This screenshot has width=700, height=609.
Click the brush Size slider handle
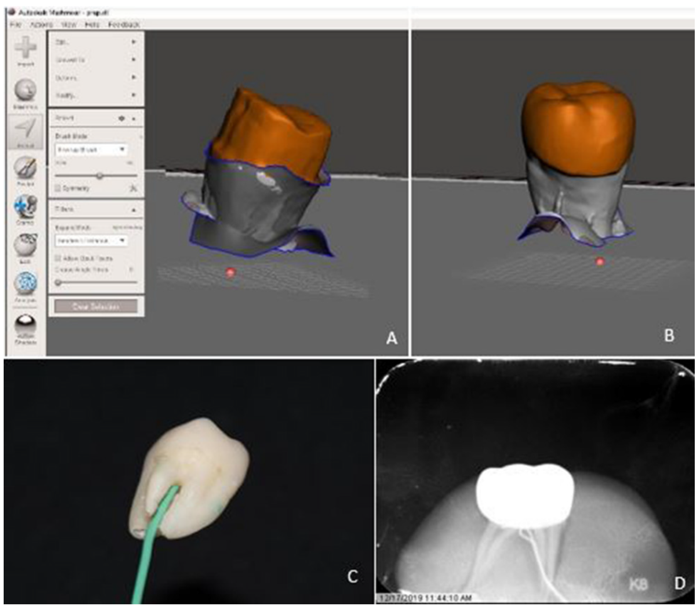pos(100,176)
